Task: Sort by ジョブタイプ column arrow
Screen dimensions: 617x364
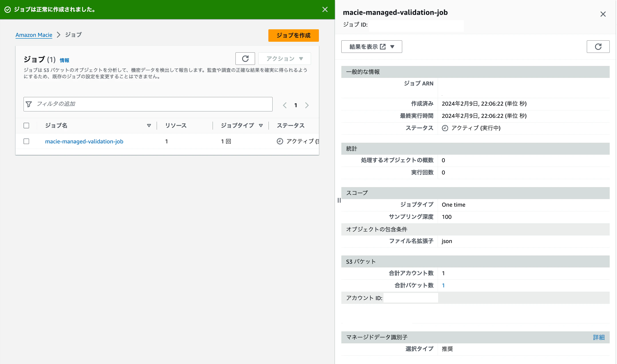Action: click(260, 126)
